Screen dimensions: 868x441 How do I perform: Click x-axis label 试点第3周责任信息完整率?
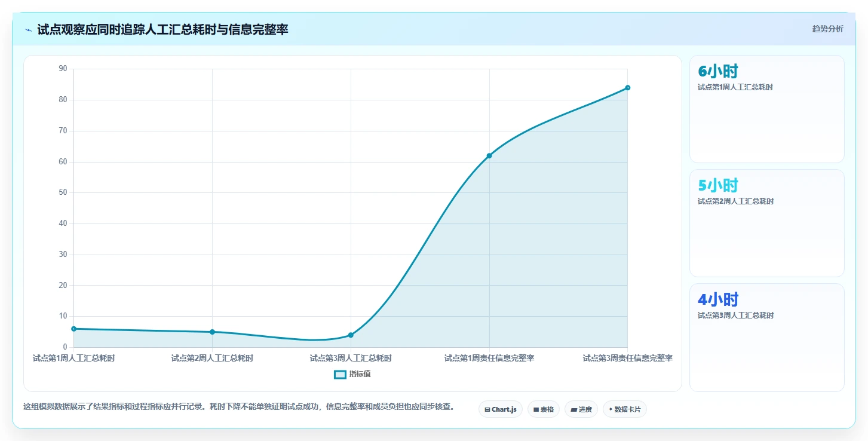pos(628,359)
